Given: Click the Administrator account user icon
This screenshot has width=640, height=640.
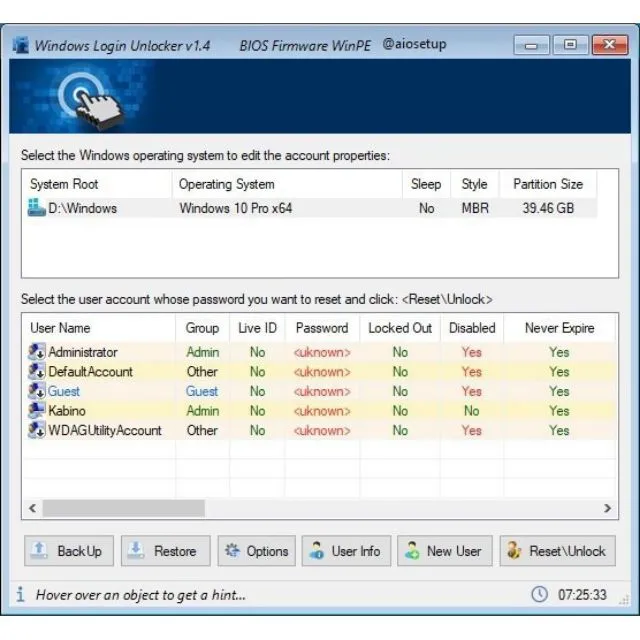Looking at the screenshot, I should (x=37, y=352).
